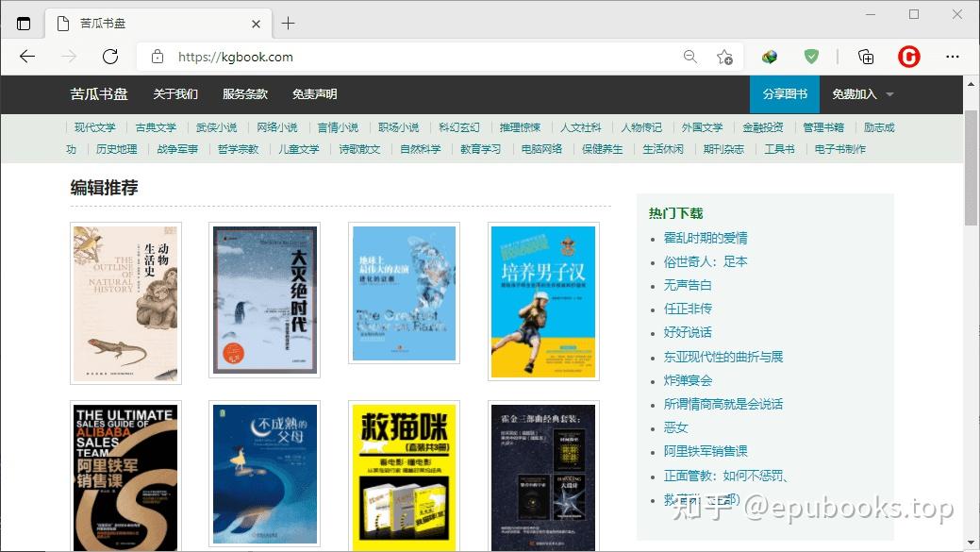Click the 分享图书 button
The width and height of the screenshot is (980, 552).
click(786, 94)
